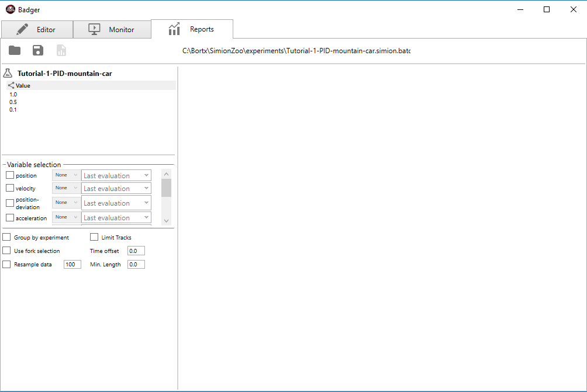Open Last evaluation dropdown for position
This screenshot has width=587, height=392.
[x=116, y=175]
